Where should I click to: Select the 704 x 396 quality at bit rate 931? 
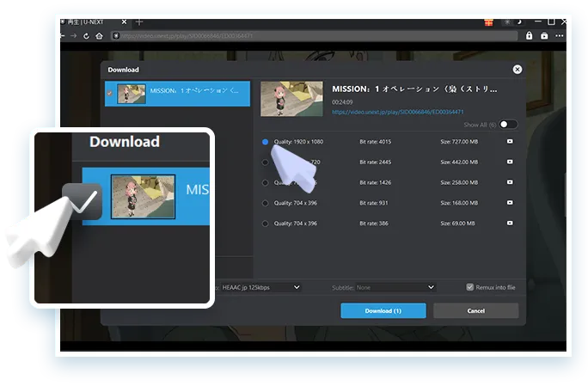tap(265, 203)
